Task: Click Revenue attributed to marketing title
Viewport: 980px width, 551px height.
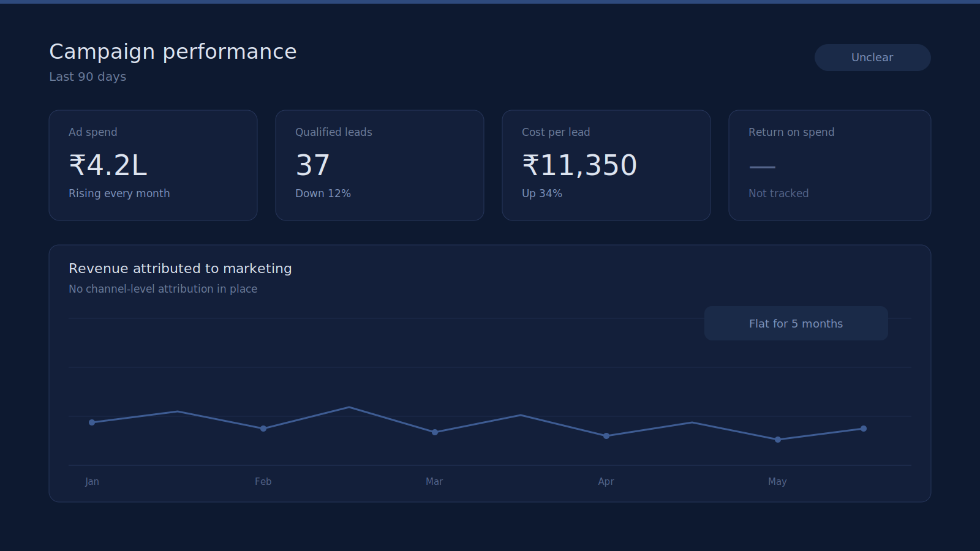Action: 180,269
